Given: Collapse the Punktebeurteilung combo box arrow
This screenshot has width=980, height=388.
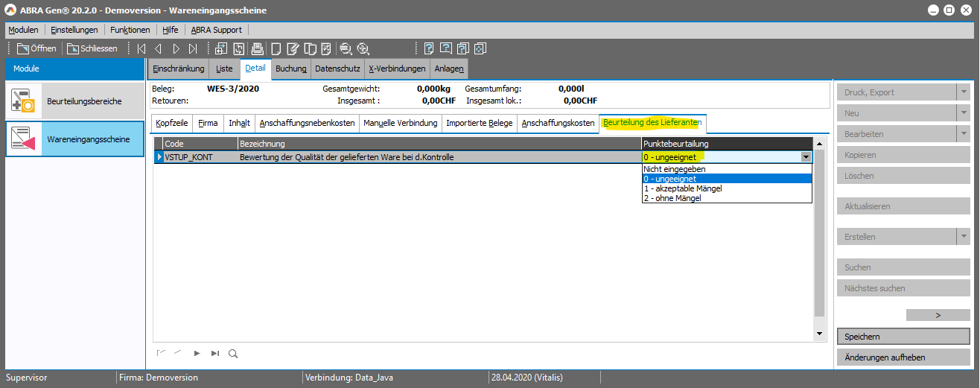Looking at the screenshot, I should tap(805, 157).
